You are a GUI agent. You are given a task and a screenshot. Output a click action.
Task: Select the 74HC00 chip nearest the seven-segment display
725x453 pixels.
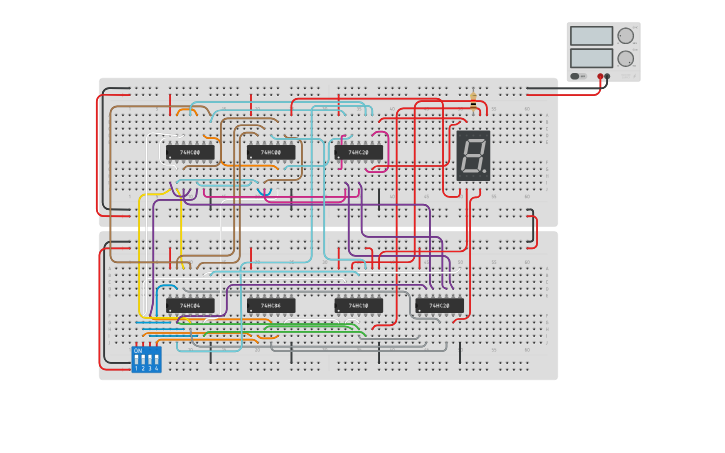tap(271, 152)
